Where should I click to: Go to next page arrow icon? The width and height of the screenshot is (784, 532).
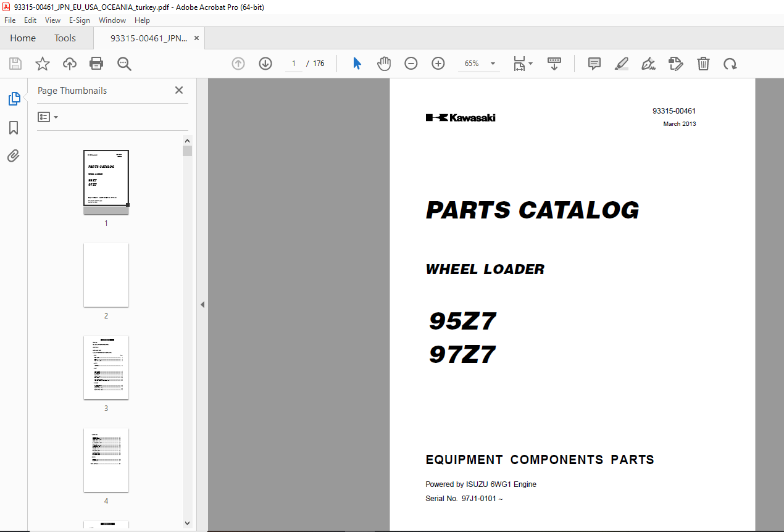265,64
